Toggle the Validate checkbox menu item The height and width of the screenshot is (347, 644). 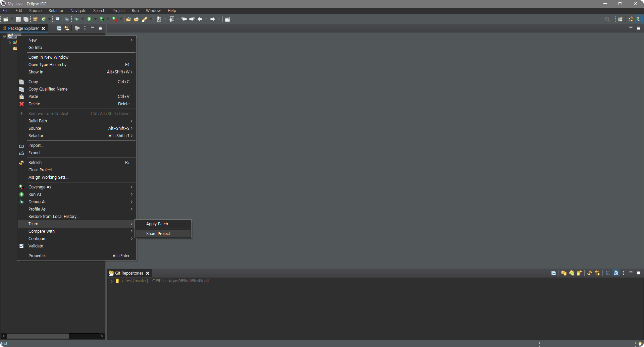[21, 246]
